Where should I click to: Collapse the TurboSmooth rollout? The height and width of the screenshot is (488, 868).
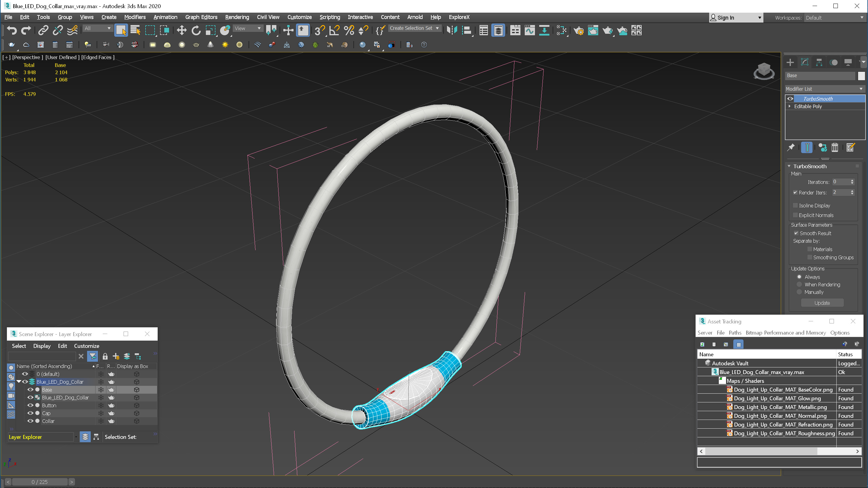click(x=789, y=166)
